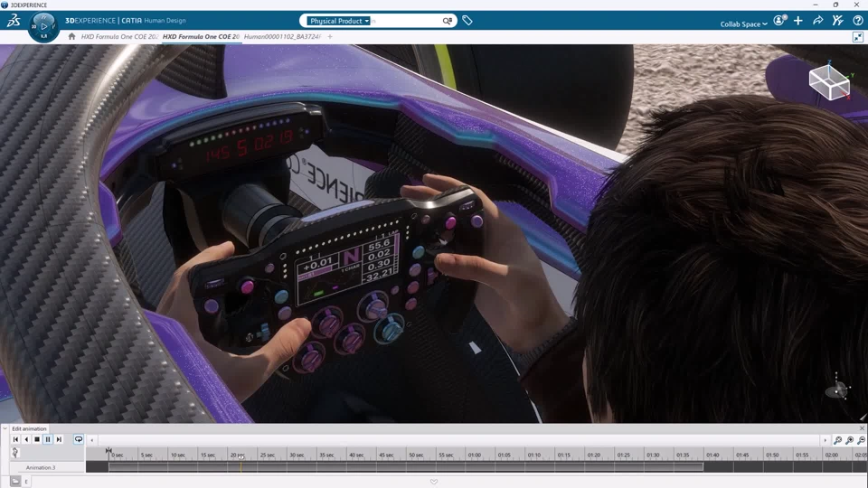Viewport: 868px width, 488px height.
Task: Toggle loop playback mode
Action: click(x=79, y=439)
